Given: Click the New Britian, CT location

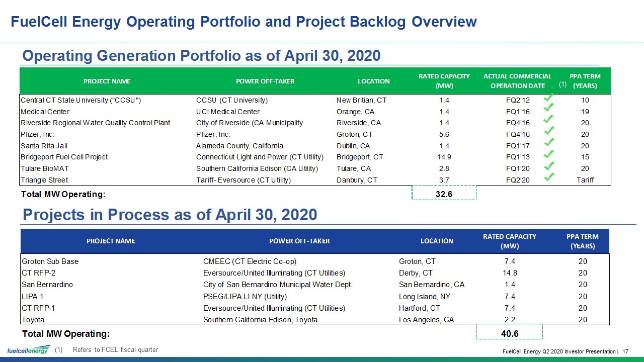Looking at the screenshot, I should (362, 100).
